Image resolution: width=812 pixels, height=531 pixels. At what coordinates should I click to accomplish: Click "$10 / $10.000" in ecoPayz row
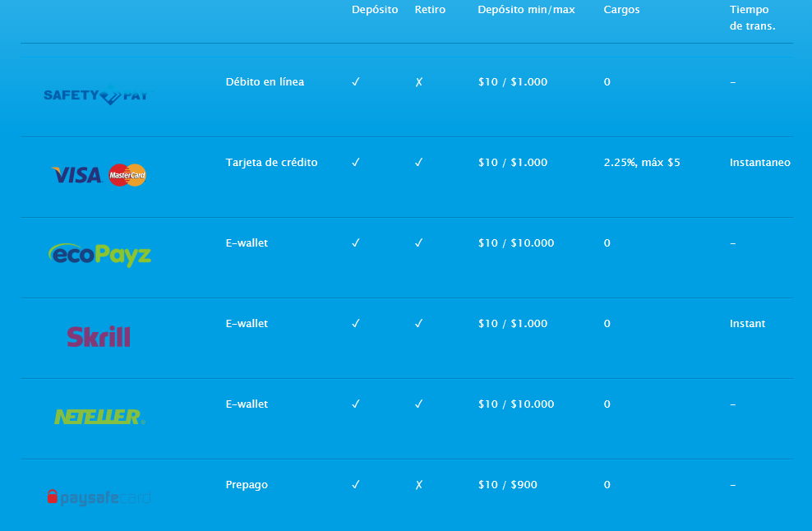[516, 242]
